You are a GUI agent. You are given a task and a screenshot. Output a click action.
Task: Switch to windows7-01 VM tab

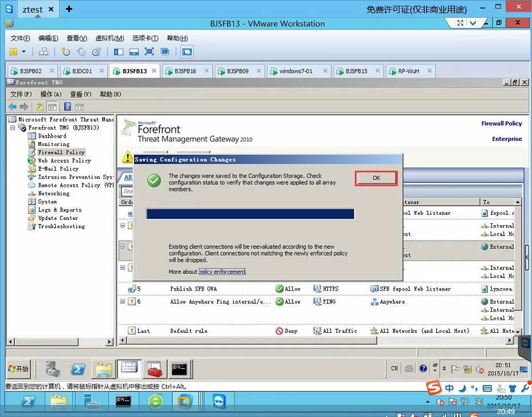pos(295,71)
